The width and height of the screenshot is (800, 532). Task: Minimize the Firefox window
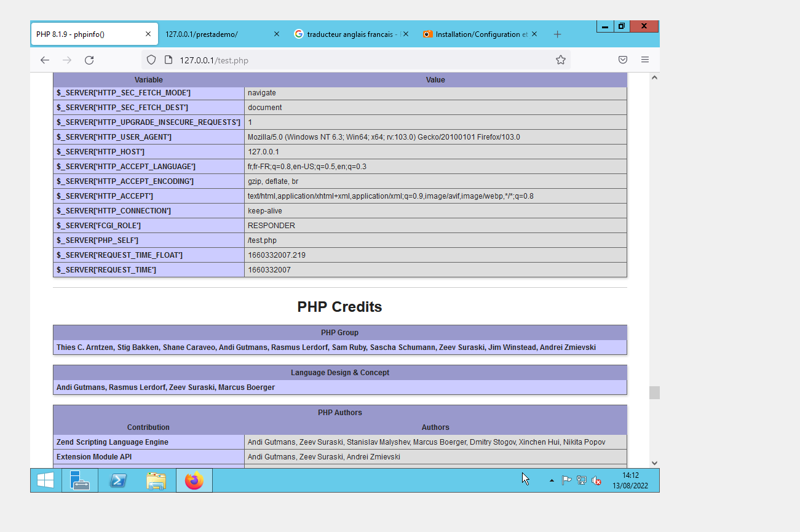[x=605, y=26]
